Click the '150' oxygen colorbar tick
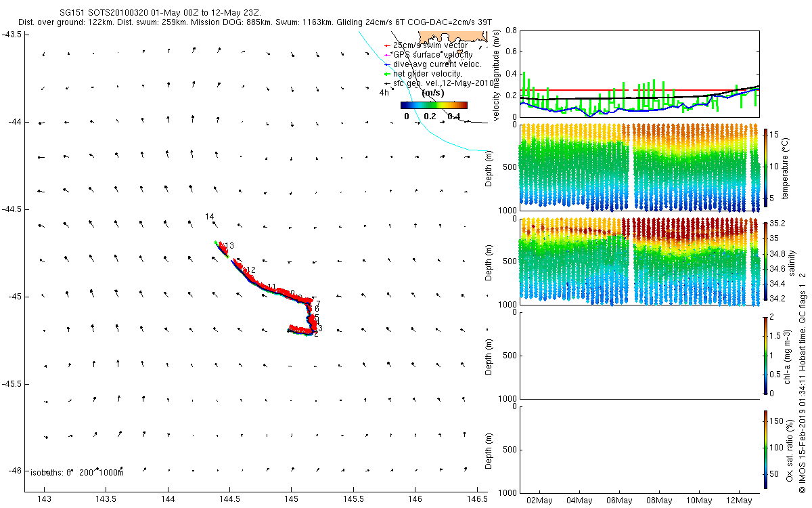The width and height of the screenshot is (812, 508). point(777,421)
